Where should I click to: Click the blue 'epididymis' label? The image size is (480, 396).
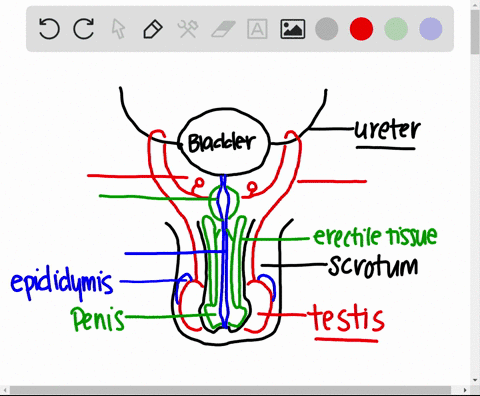click(x=62, y=283)
